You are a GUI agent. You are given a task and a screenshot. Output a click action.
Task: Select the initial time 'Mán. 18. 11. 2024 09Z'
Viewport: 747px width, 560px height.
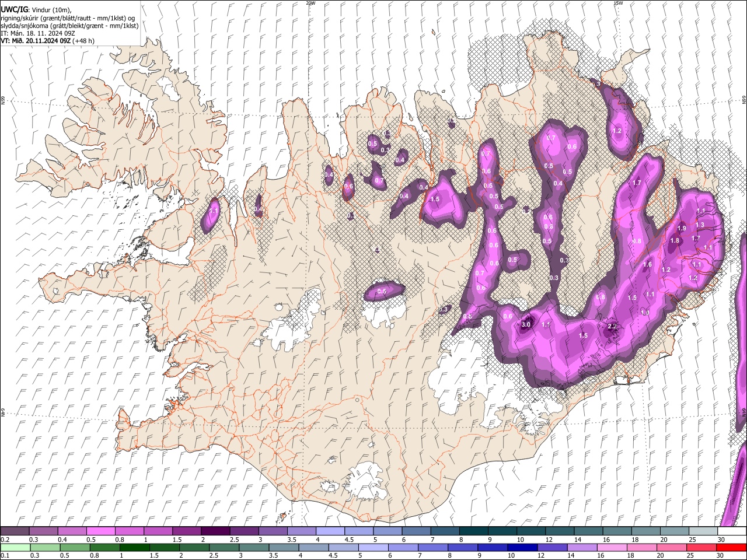(x=43, y=33)
